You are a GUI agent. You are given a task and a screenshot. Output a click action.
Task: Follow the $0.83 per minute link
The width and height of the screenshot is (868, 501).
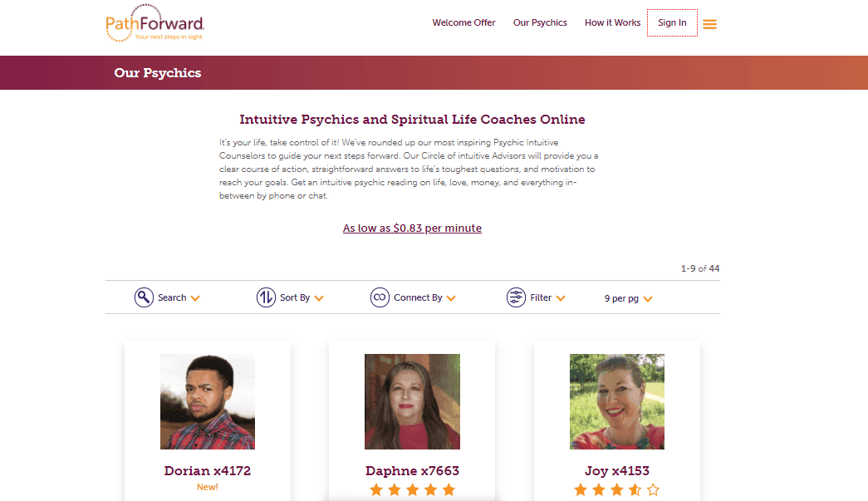tap(412, 228)
